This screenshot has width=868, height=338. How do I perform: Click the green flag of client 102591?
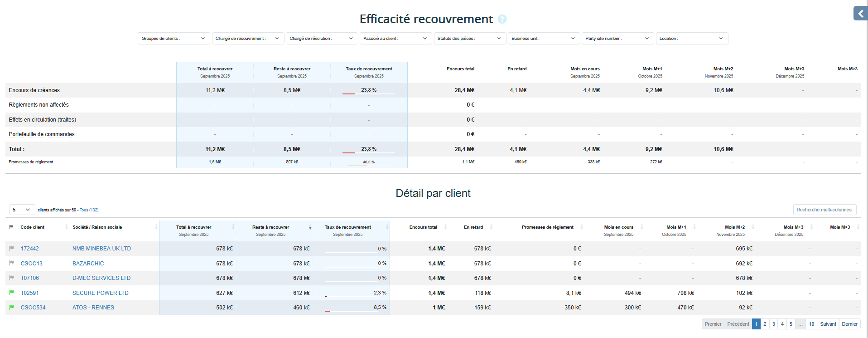tap(11, 293)
